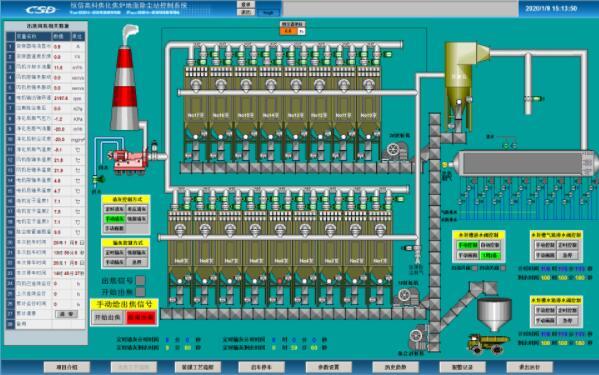Toggle the green manual control button in water panel
599x375 pixels.
coord(468,245)
